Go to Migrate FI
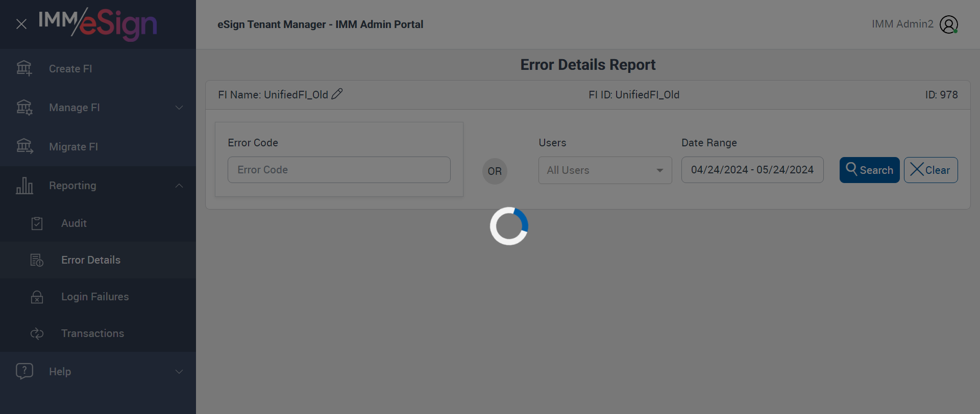This screenshot has width=980, height=414. coord(98,147)
